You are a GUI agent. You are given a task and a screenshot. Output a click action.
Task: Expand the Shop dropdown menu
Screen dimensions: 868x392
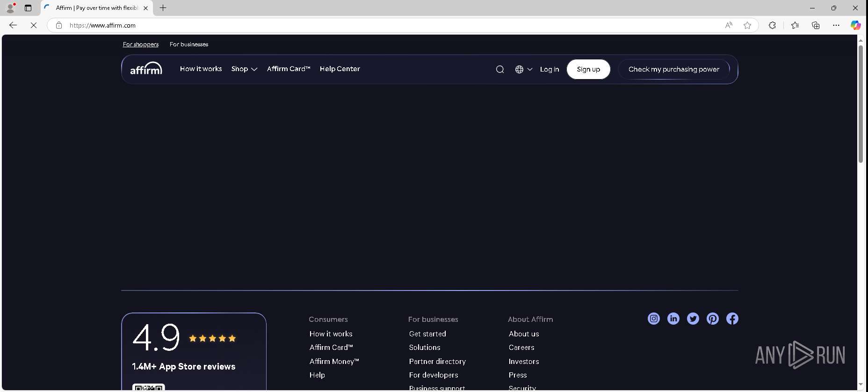tap(244, 69)
